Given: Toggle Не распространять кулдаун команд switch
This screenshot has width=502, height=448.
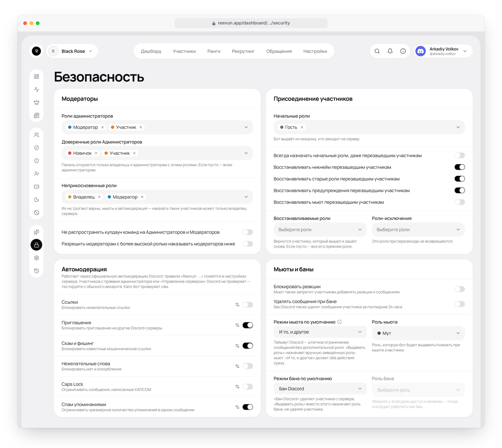Looking at the screenshot, I should [x=247, y=232].
